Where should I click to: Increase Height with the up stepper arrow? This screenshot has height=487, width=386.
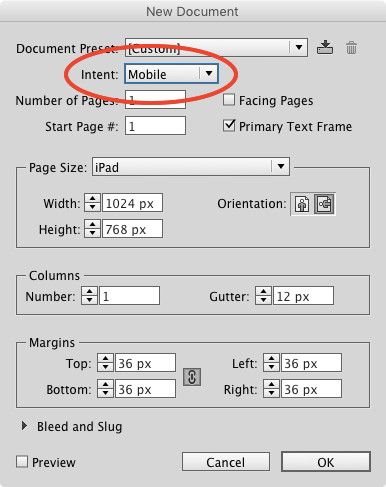click(x=92, y=224)
